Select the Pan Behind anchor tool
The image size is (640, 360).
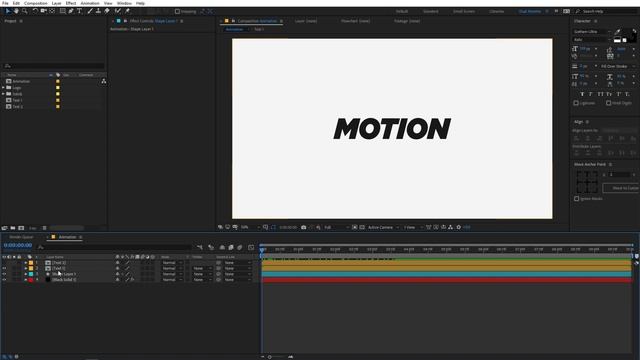click(52, 11)
